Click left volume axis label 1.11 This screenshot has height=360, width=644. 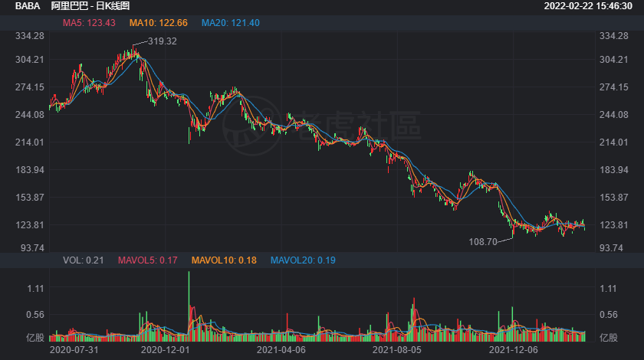coord(35,289)
